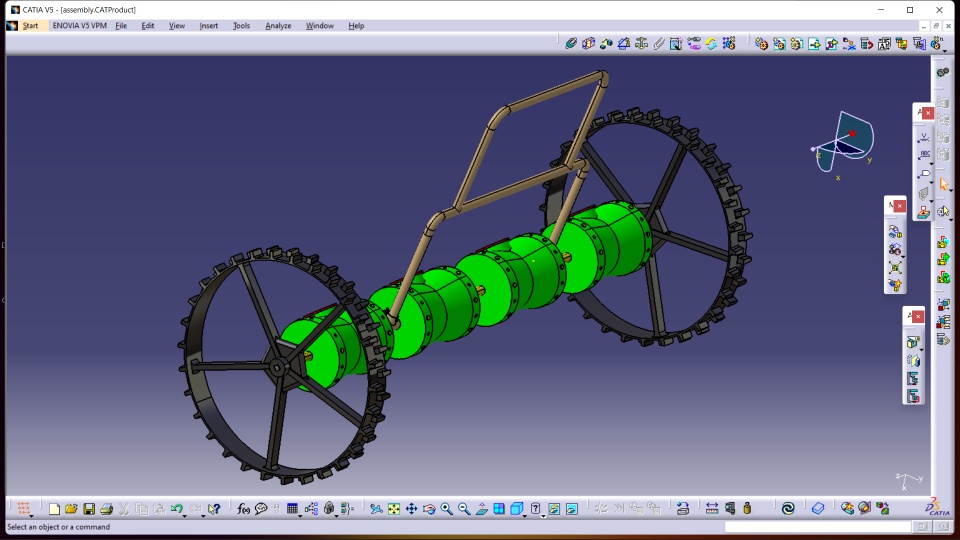Open the Window menu
960x540 pixels.
[x=320, y=26]
